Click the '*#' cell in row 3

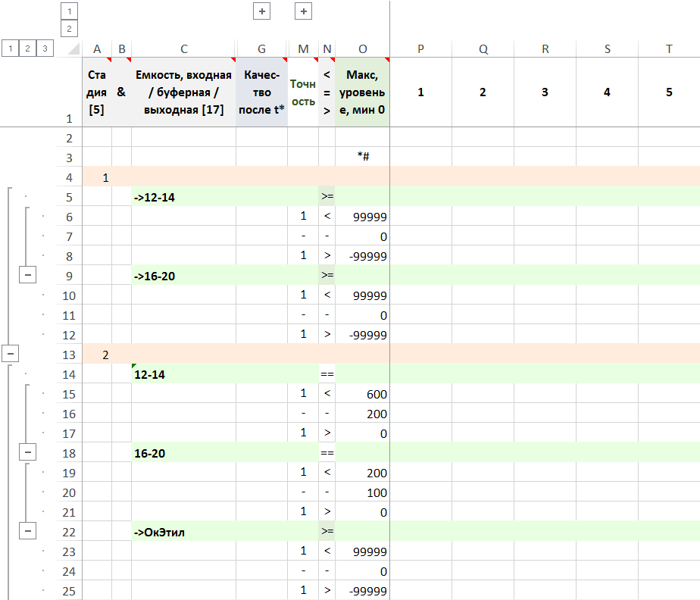(x=362, y=158)
